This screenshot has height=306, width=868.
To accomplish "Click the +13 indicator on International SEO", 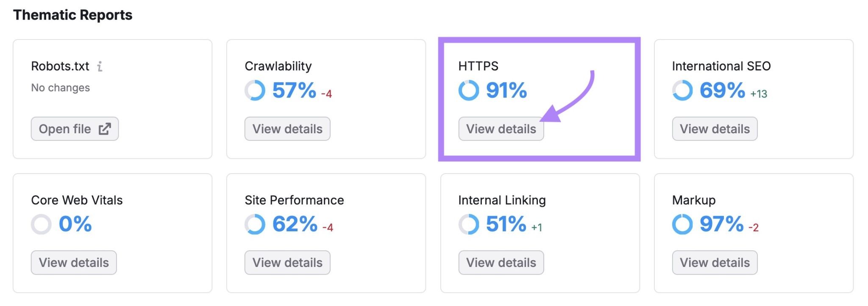I will [x=759, y=94].
